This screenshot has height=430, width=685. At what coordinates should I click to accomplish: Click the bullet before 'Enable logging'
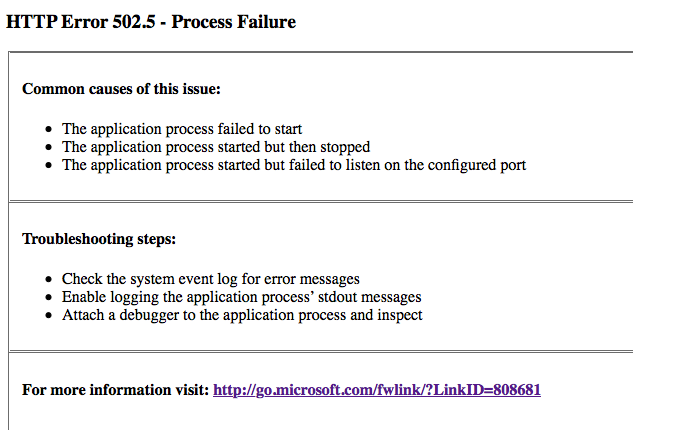pos(48,297)
